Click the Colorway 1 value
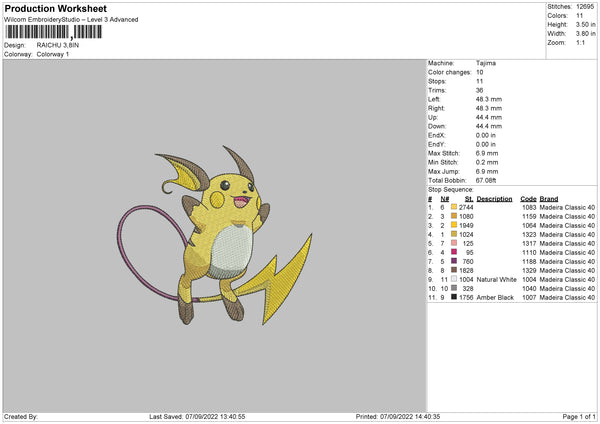Image resolution: width=600 pixels, height=424 pixels. (x=53, y=54)
